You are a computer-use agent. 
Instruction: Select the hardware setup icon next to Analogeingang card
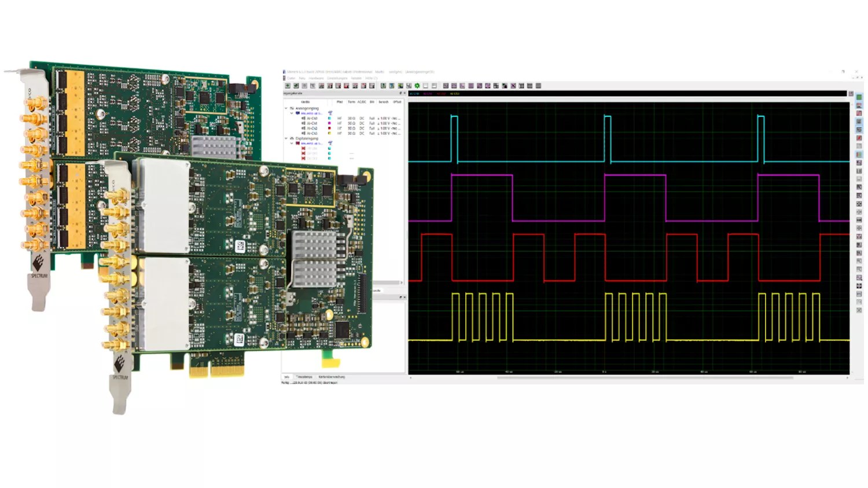click(330, 113)
